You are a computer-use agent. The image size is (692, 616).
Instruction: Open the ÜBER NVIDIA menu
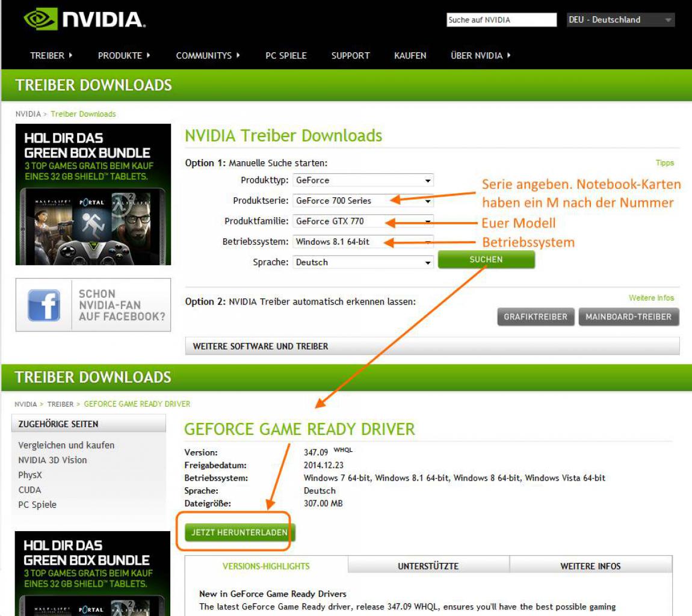(x=480, y=55)
